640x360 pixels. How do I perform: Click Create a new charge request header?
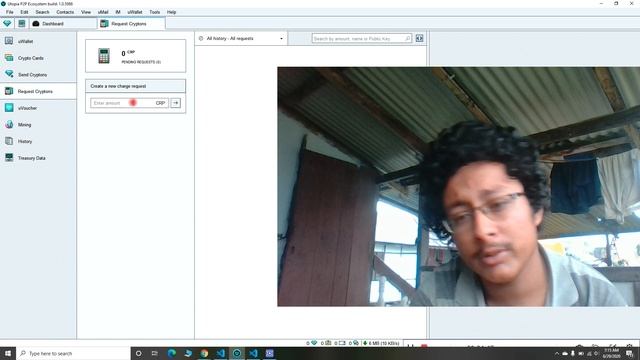[x=136, y=86]
